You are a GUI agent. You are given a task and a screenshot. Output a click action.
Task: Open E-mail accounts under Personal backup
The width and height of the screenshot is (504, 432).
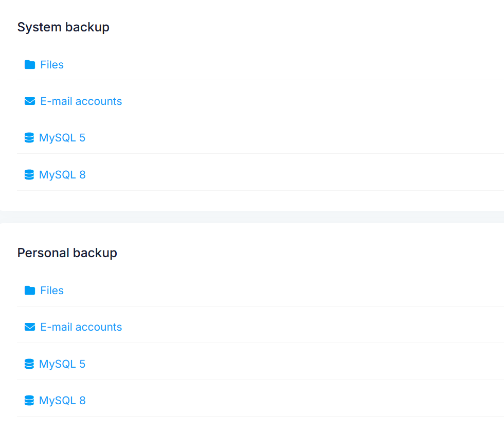[81, 327]
